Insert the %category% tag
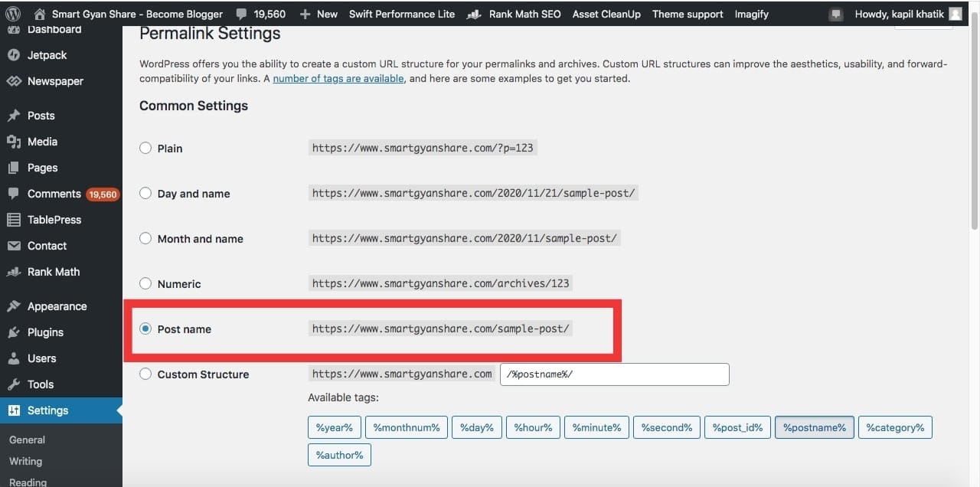This screenshot has width=980, height=487. point(895,427)
